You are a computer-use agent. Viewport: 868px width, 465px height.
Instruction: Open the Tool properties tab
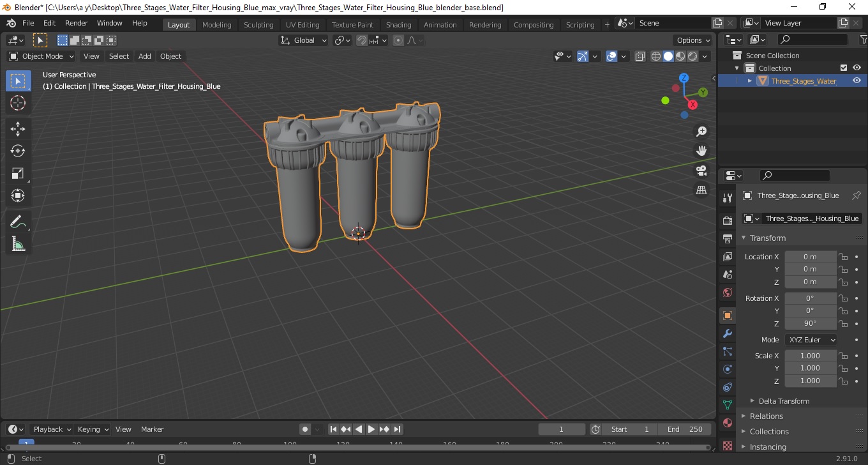coord(727,198)
